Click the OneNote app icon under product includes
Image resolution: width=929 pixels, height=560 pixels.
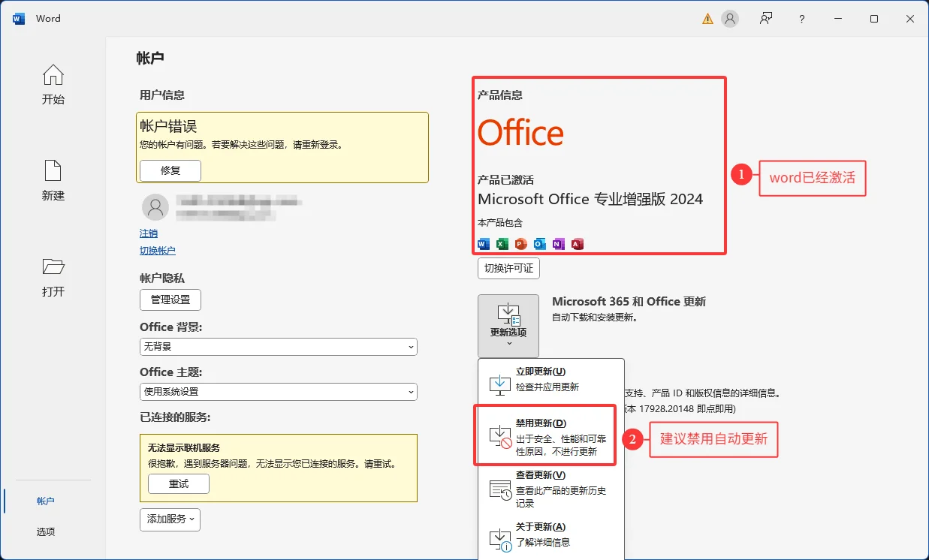559,244
